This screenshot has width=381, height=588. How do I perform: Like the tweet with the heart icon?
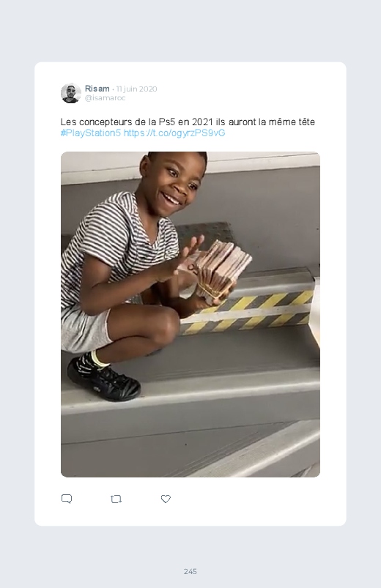[x=166, y=499]
